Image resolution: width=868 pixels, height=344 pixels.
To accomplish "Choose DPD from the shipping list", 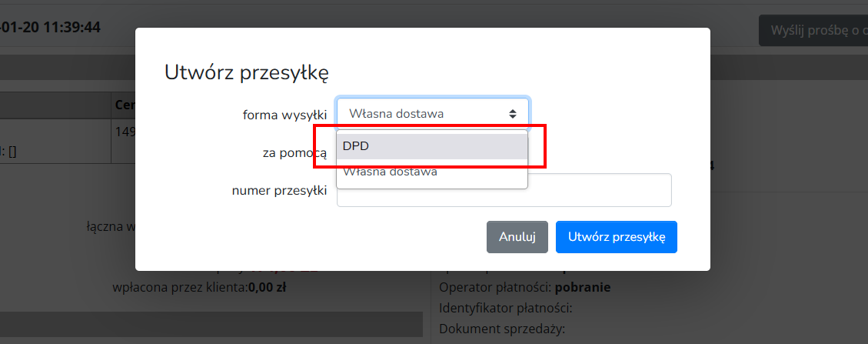I will point(432,146).
